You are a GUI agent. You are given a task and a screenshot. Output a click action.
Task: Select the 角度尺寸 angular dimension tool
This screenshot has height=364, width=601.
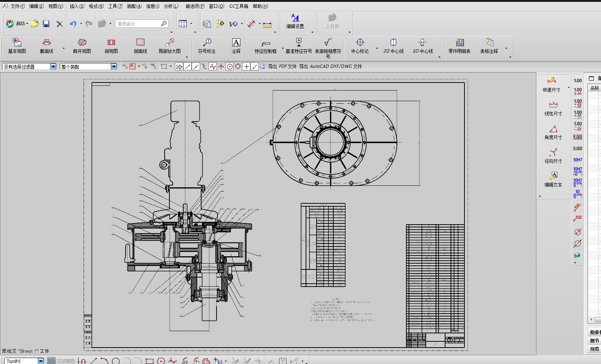(x=553, y=129)
